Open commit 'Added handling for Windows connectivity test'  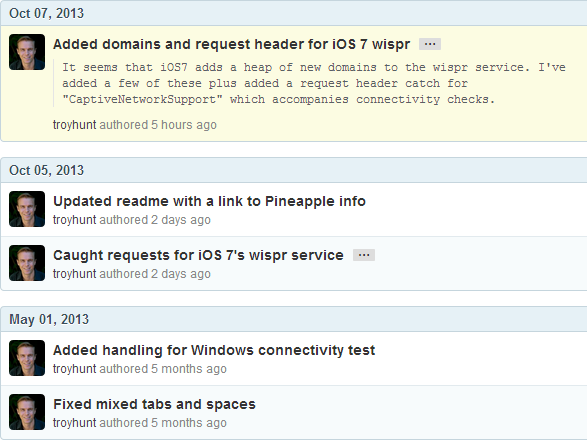214,350
